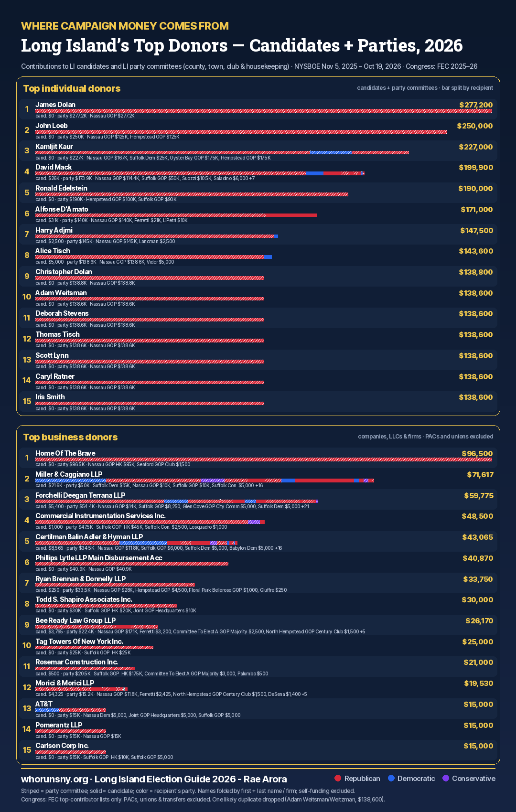Viewport: 516px width, 812px height.
Task: Click the $227,000 amount
Action: coord(476,147)
